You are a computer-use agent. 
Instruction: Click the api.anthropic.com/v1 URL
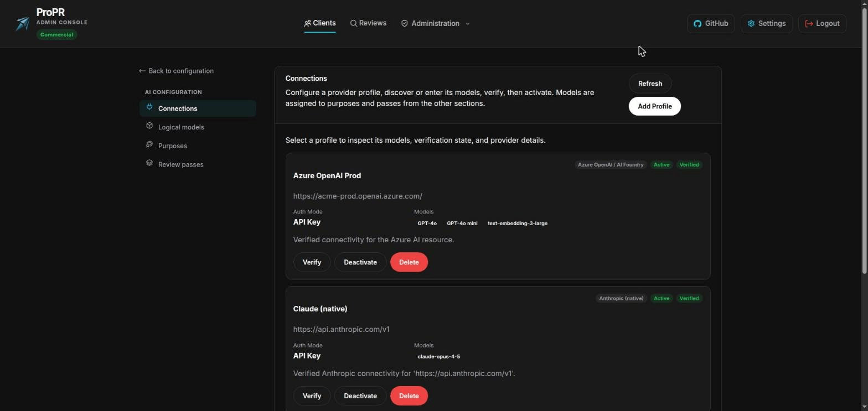[341, 330]
